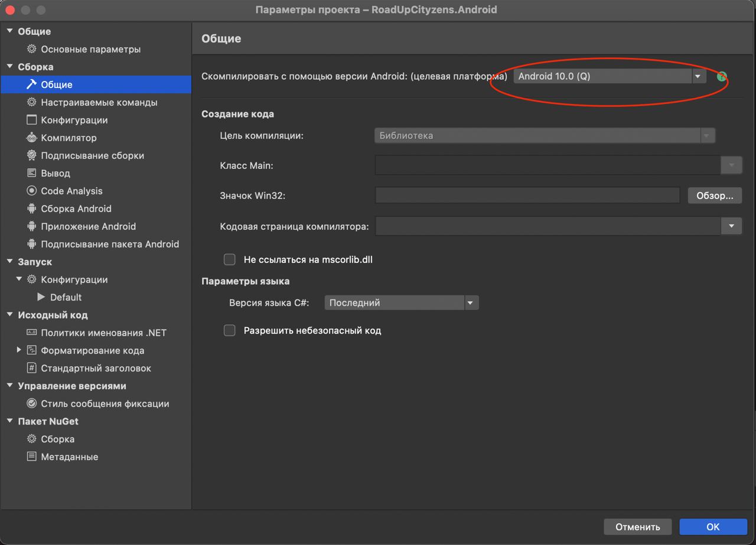Select Приложение Android in the sidebar
This screenshot has width=756, height=545.
pos(88,226)
